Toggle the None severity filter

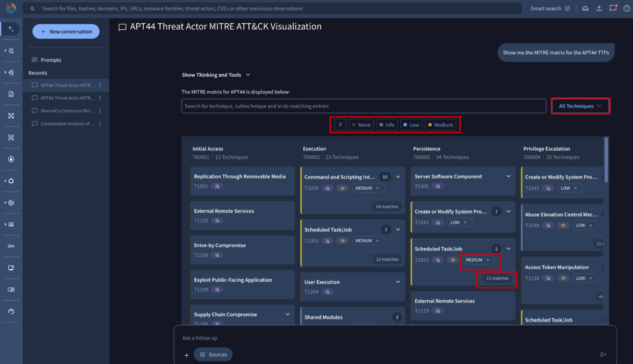click(x=361, y=125)
